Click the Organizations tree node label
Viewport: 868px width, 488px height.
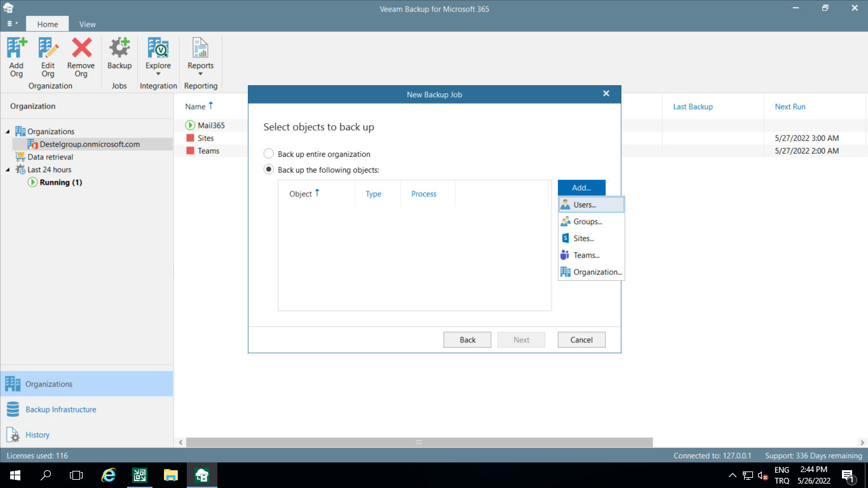(x=51, y=132)
